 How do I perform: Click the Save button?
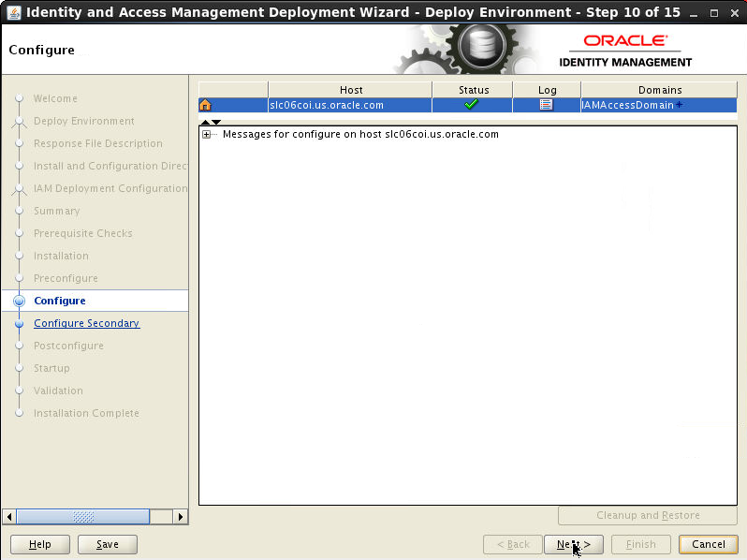pos(108,544)
